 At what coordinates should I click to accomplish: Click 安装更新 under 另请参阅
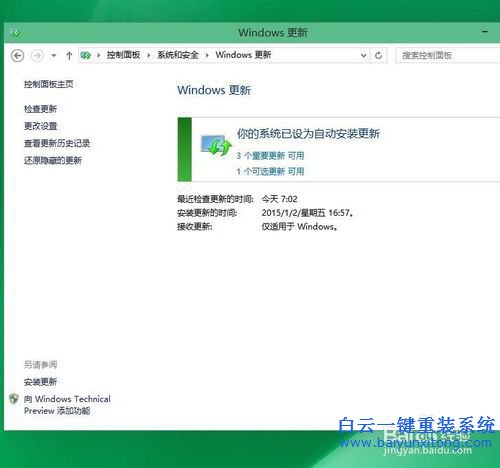tap(40, 382)
